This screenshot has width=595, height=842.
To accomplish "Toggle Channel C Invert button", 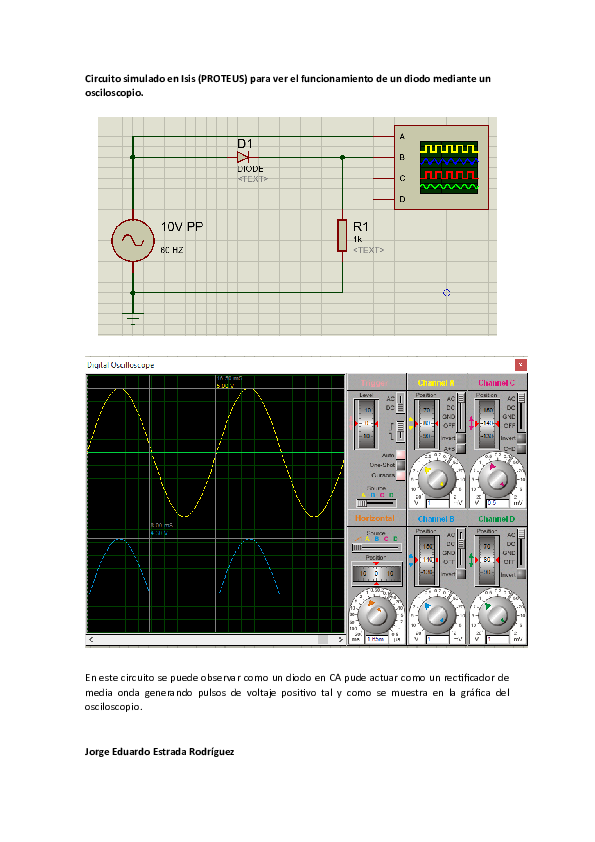I will pyautogui.click(x=521, y=438).
